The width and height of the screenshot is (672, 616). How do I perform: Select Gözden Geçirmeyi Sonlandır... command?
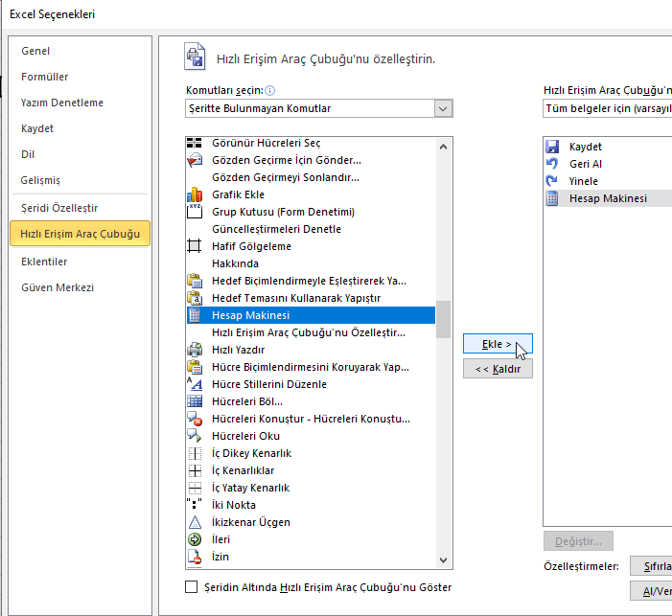tap(311, 177)
